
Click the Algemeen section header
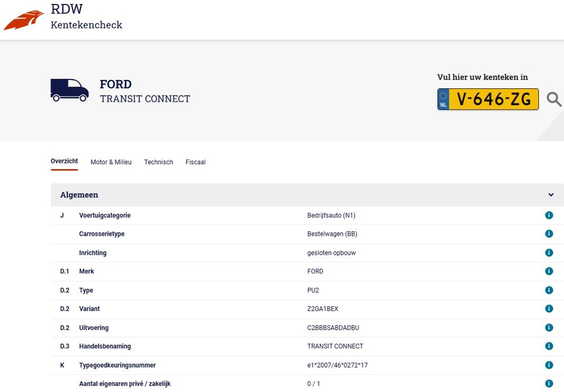[307, 195]
